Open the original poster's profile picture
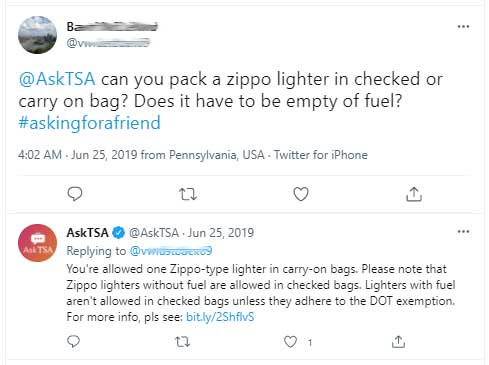 coord(37,35)
